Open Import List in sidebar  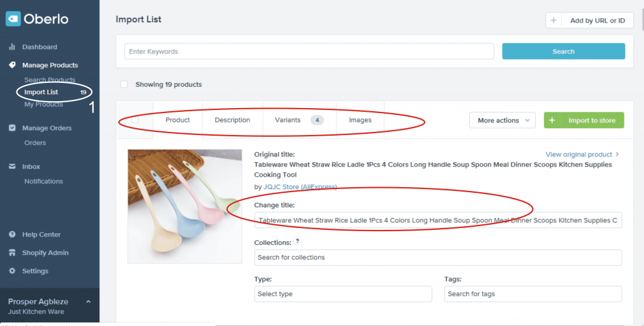tap(41, 92)
